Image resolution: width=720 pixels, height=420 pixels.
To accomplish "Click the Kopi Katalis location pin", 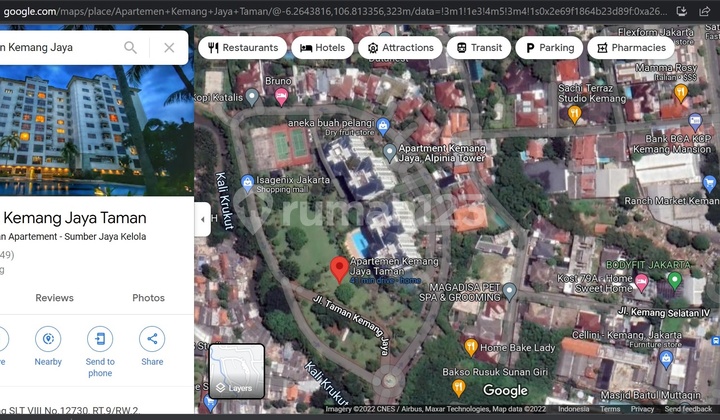I will coord(252,97).
